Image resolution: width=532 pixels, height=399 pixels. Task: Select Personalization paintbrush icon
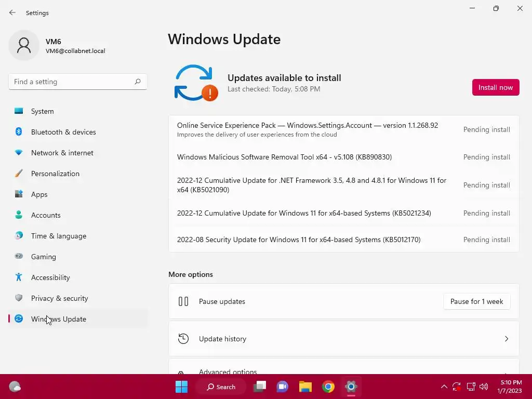19,174
